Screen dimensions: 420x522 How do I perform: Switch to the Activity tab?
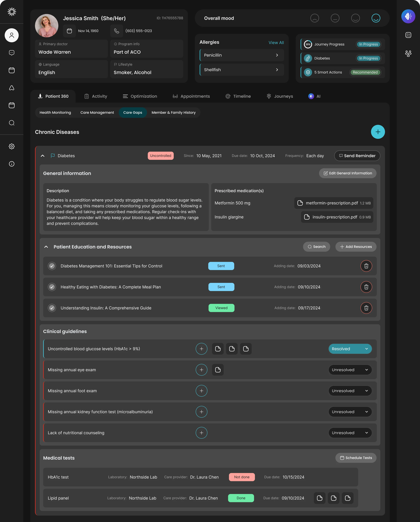96,96
